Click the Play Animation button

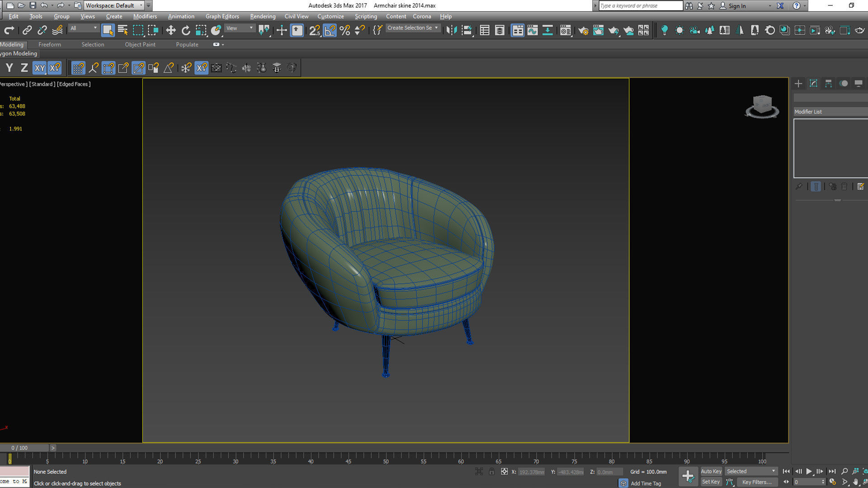[809, 472]
